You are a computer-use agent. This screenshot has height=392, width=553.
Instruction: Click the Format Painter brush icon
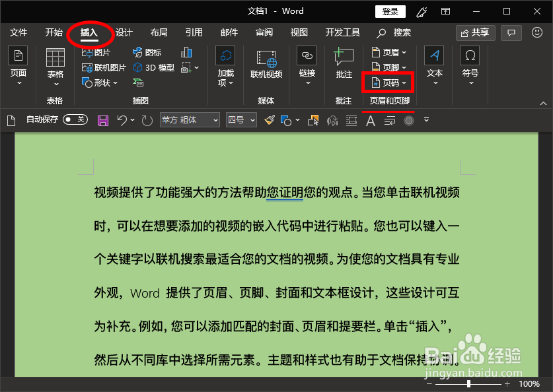(270, 121)
